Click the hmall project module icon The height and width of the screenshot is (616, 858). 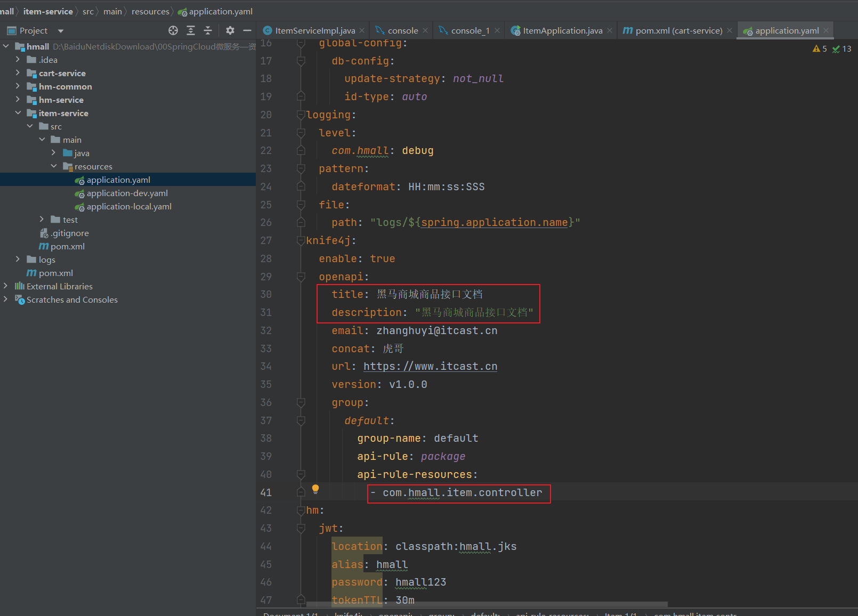pyautogui.click(x=20, y=46)
